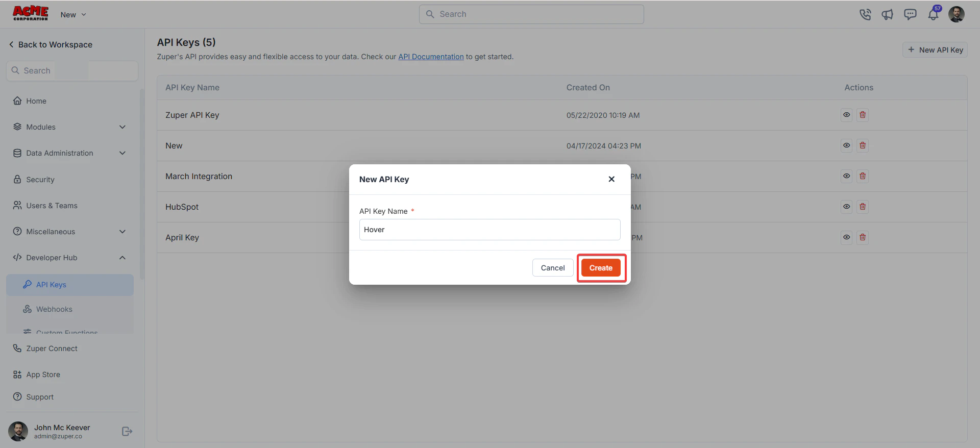Click the Home house icon
The height and width of the screenshot is (448, 980).
tap(17, 101)
